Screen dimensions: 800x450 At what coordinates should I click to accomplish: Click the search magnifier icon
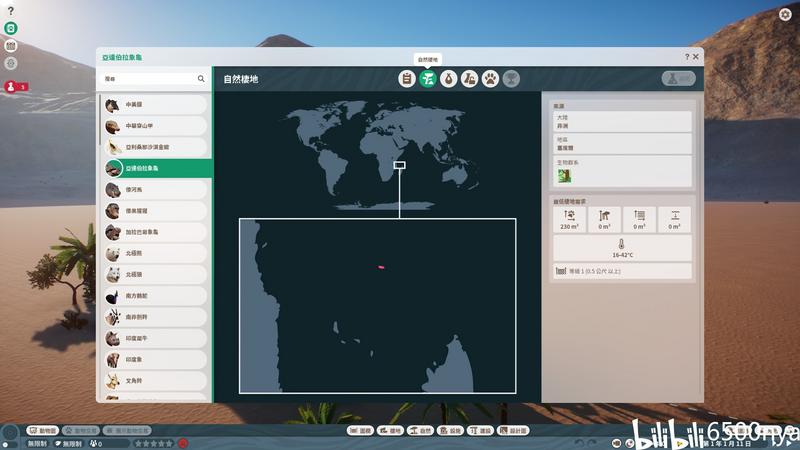[201, 79]
